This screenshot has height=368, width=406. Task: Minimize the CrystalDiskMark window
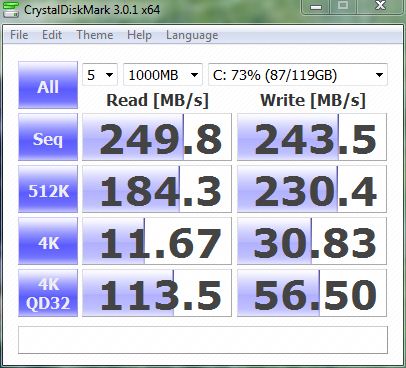[316, 7]
